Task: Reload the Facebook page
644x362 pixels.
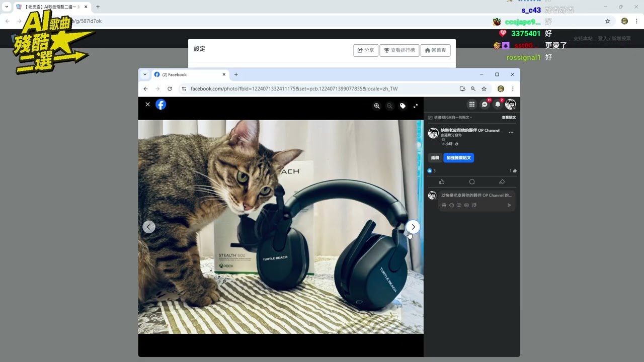Action: coord(170,88)
